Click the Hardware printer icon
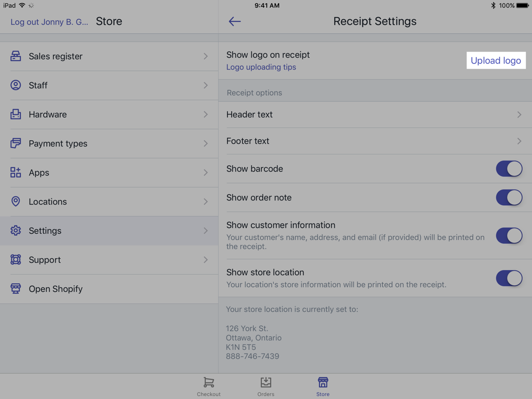This screenshot has width=532, height=399. (x=16, y=114)
